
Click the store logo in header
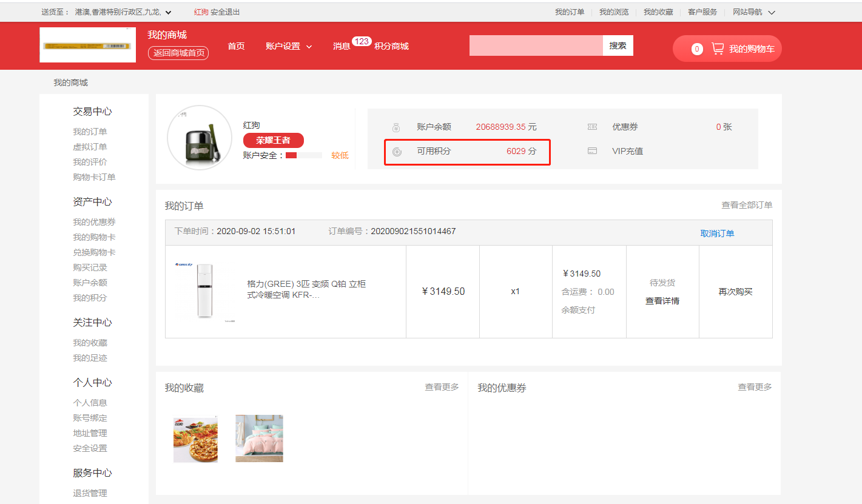point(87,45)
